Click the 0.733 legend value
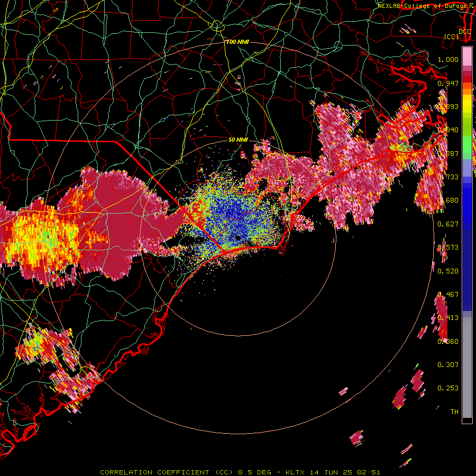Viewport: 476px width, 476px height. (x=448, y=177)
